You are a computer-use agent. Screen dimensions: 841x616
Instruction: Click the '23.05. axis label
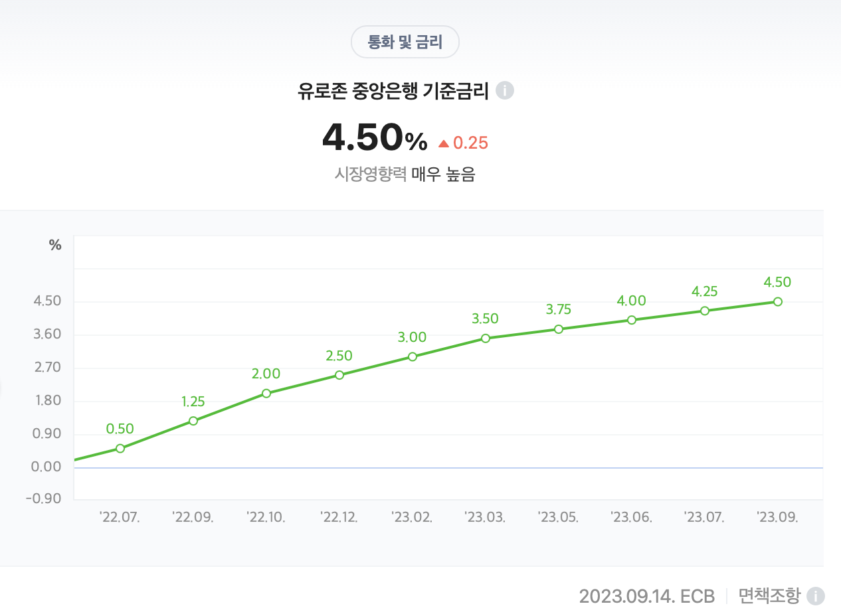tap(559, 516)
